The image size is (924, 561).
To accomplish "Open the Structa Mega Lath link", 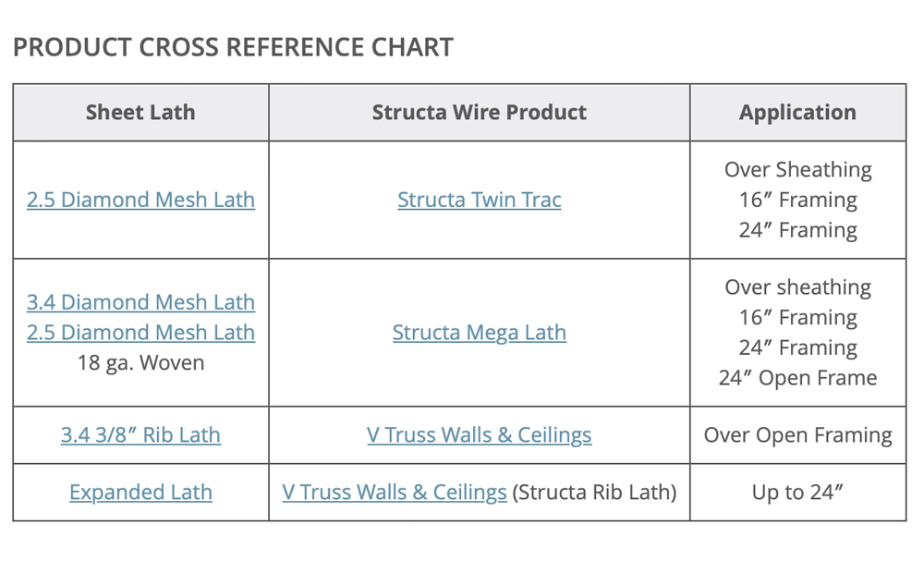I will point(479,333).
